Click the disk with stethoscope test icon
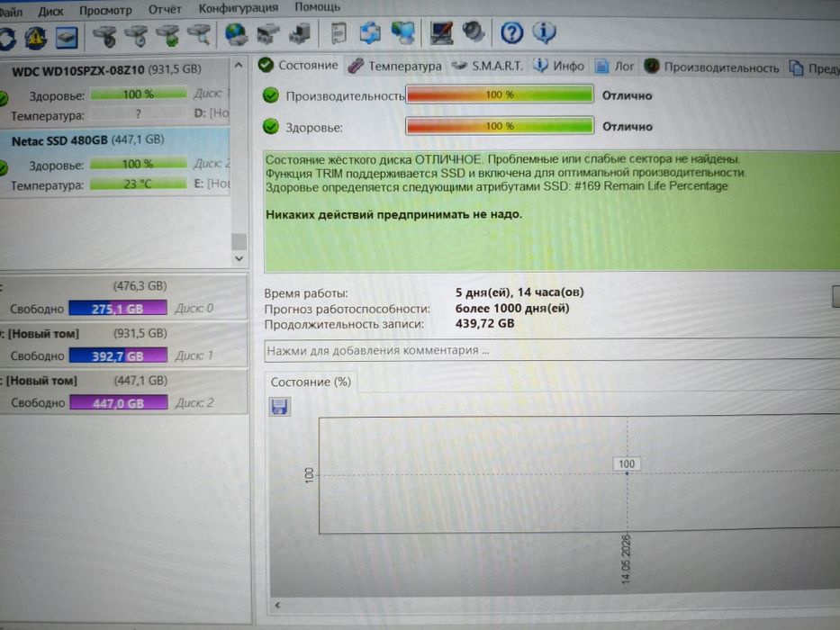The width and height of the screenshot is (840, 630). [x=104, y=36]
